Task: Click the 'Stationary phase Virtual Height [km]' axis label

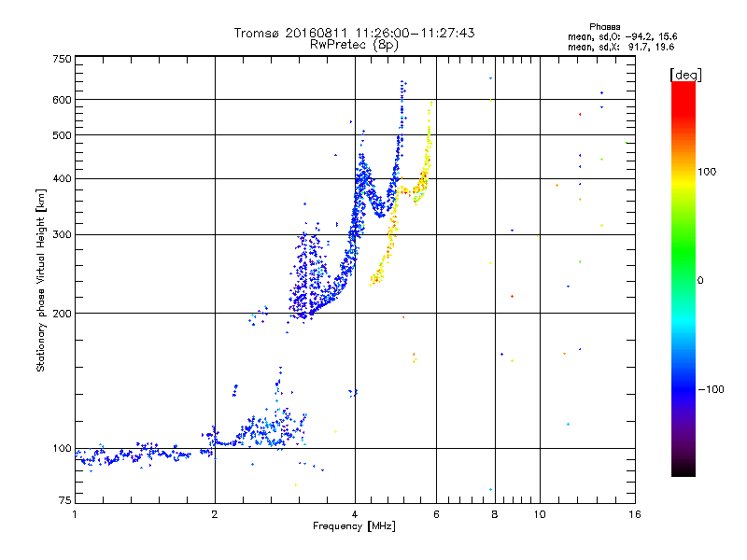Action: tap(41, 280)
